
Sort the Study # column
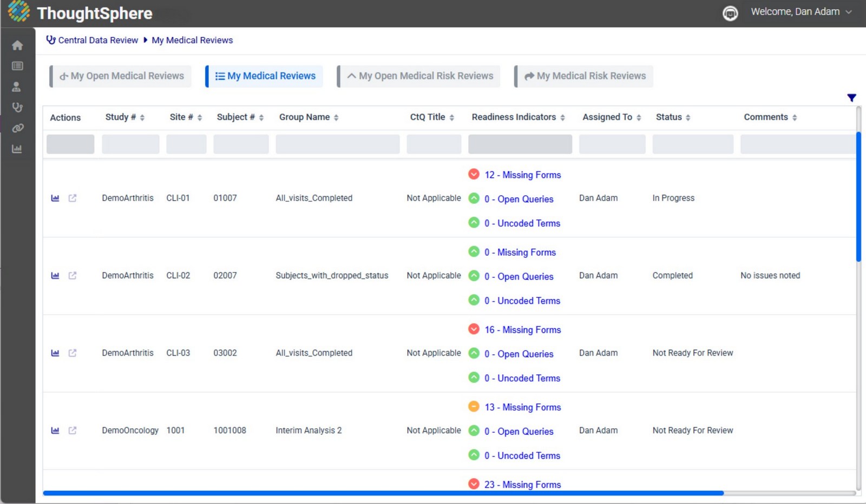pyautogui.click(x=142, y=117)
